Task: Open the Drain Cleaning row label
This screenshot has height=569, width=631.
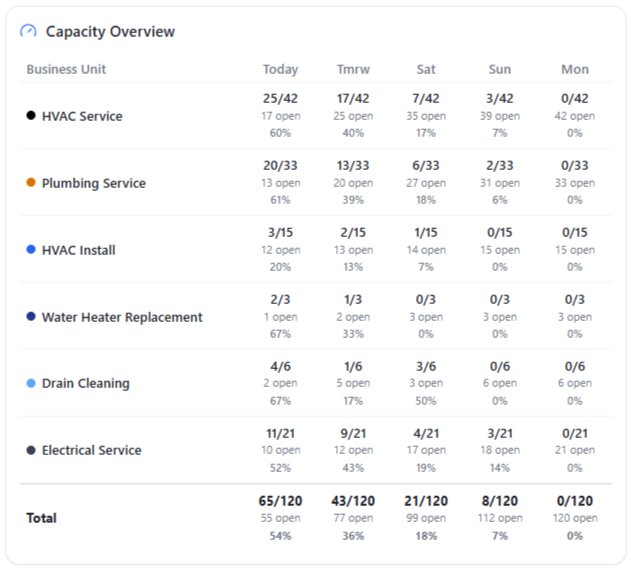Action: pos(86,383)
